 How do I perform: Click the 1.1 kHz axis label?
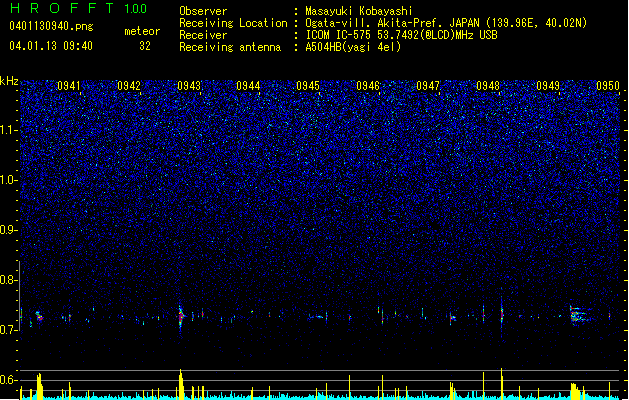(x=9, y=130)
